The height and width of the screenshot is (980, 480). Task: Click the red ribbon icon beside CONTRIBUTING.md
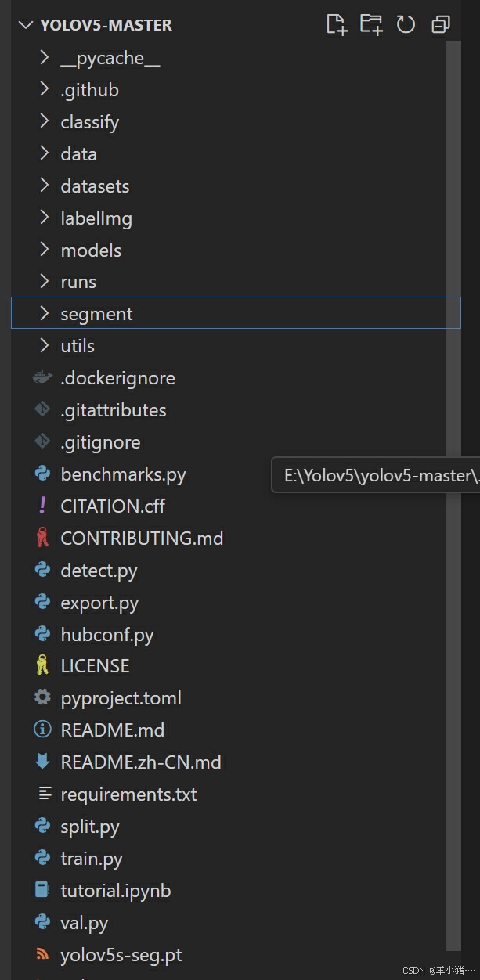tap(42, 538)
